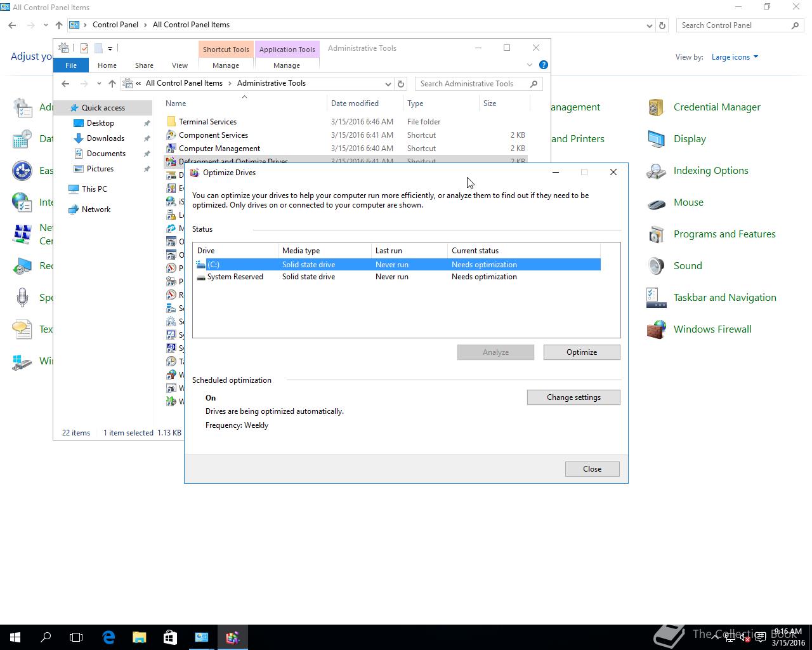This screenshot has height=650, width=812.
Task: Click the Pictures icon in navigation pane
Action: coord(79,169)
